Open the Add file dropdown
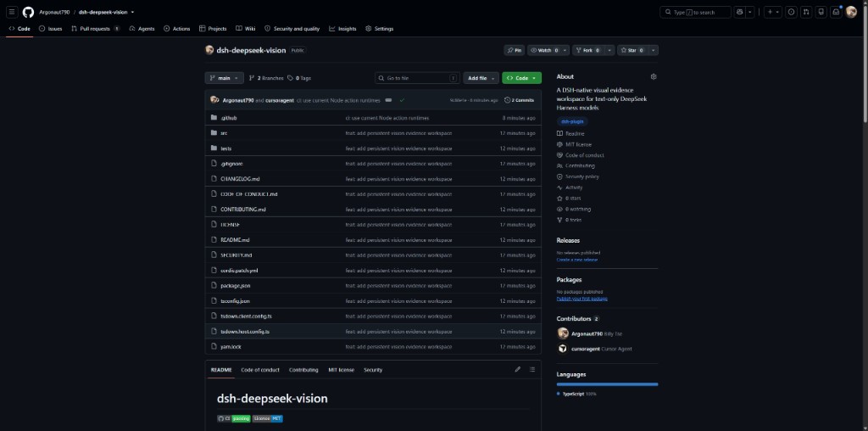Viewport: 868px width, 431px height. (x=481, y=78)
